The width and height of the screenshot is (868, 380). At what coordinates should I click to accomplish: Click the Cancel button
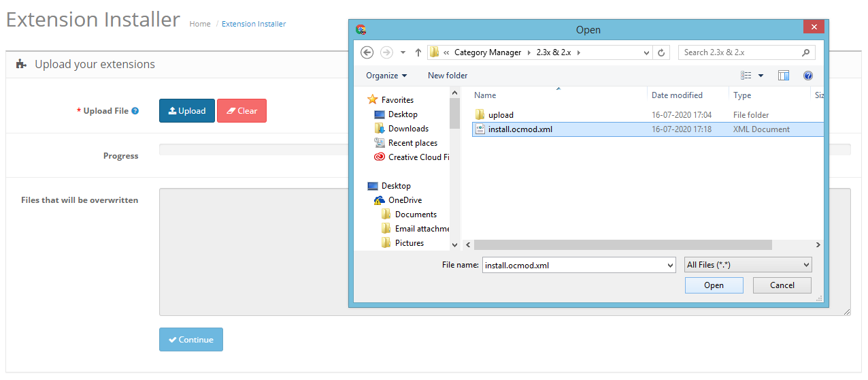coord(782,285)
